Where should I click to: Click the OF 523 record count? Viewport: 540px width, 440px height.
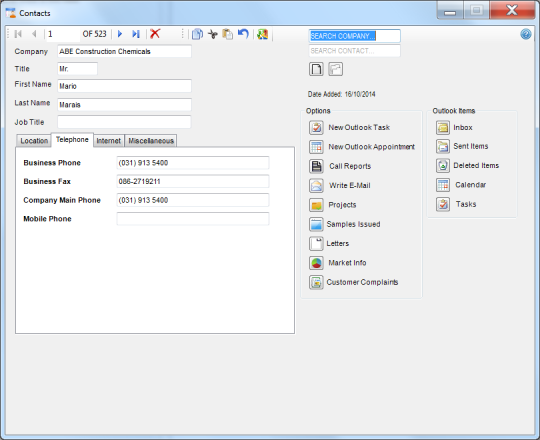coord(94,34)
